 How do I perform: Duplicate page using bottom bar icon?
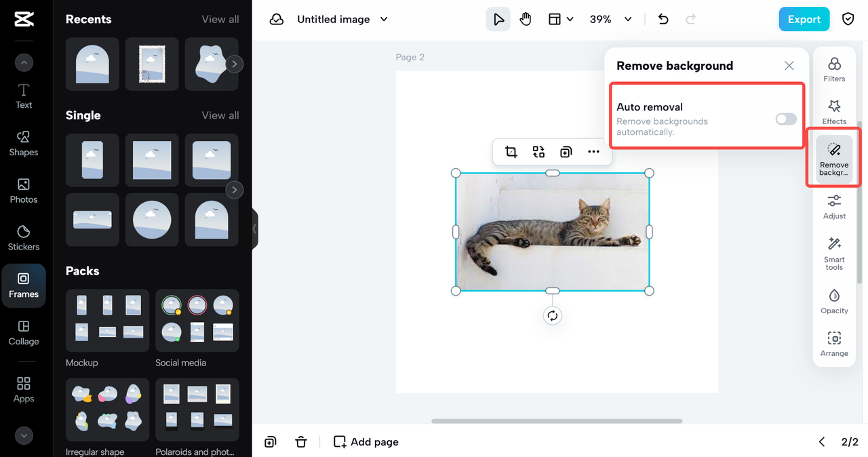pyautogui.click(x=271, y=442)
